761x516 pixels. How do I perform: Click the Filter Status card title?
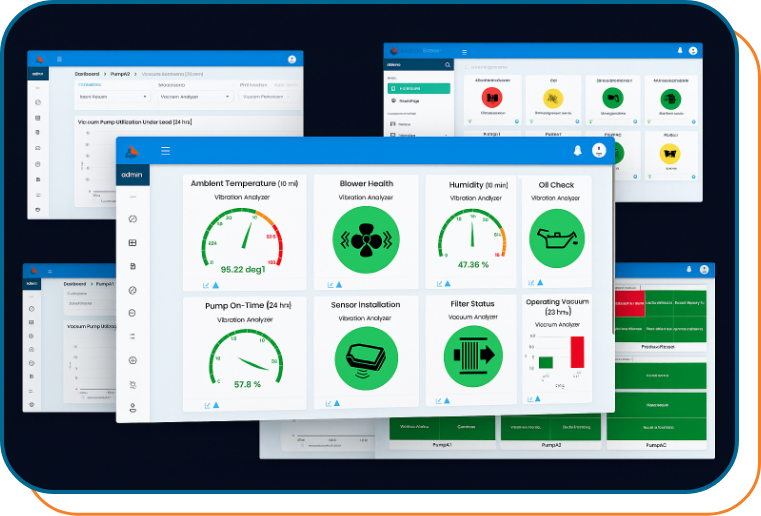[x=472, y=304]
